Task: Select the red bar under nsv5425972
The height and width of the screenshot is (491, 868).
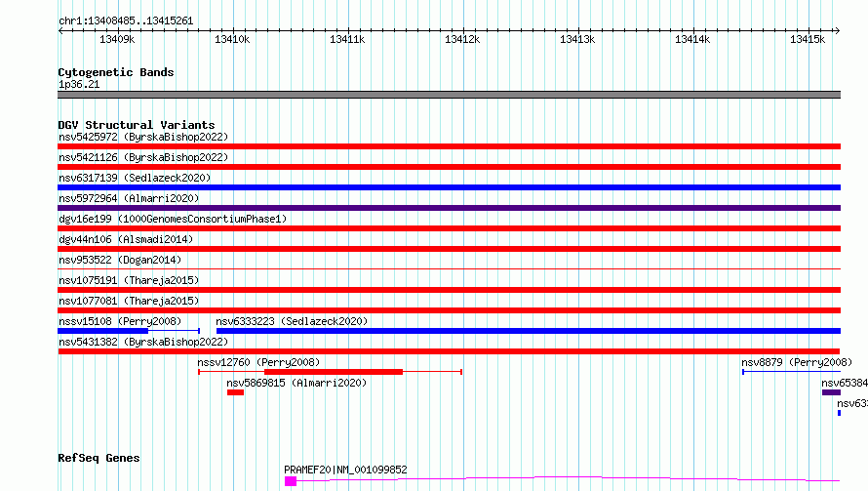Action: pyautogui.click(x=449, y=146)
